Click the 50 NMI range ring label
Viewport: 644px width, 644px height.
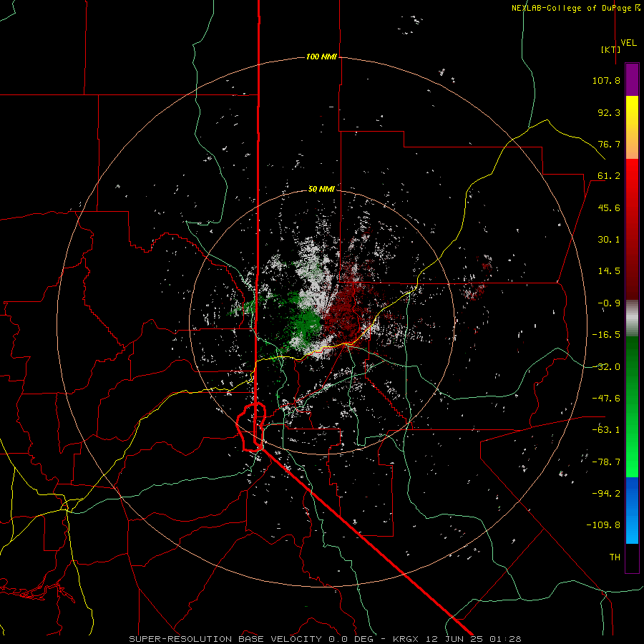(x=321, y=189)
